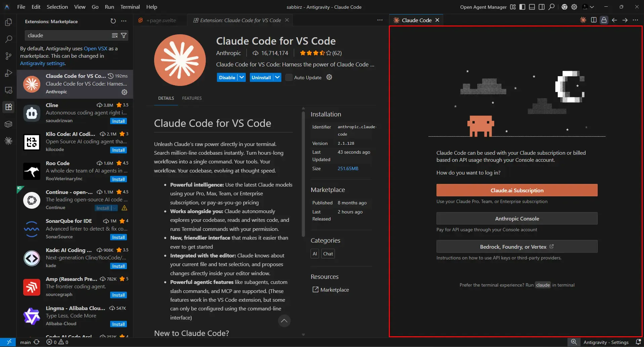Image resolution: width=644 pixels, height=347 pixels.
Task: Click the Customize Layout icon in title bar
Action: coord(513,7)
